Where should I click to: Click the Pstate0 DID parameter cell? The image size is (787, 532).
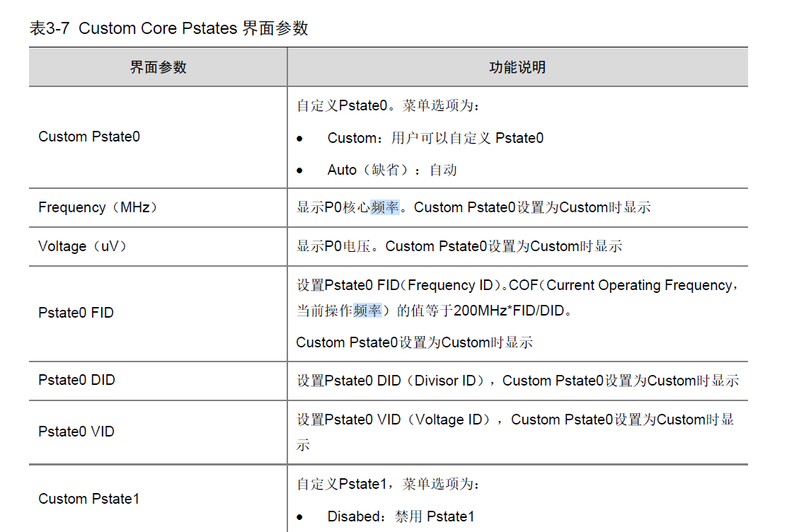pyautogui.click(x=76, y=380)
